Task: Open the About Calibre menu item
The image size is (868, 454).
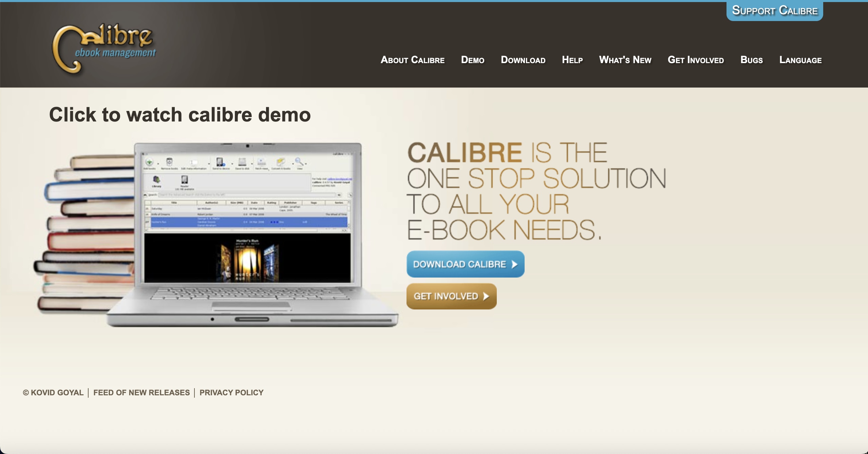Action: [x=412, y=60]
